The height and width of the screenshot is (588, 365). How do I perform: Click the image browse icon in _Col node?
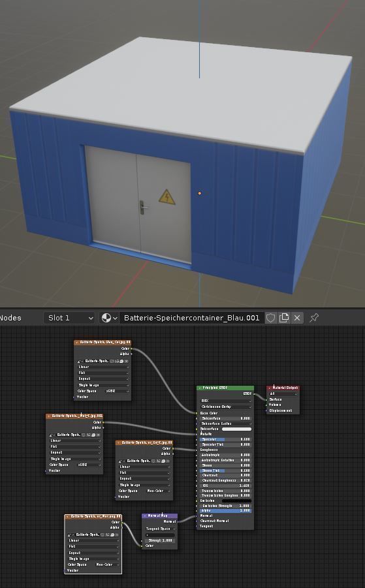click(x=80, y=361)
